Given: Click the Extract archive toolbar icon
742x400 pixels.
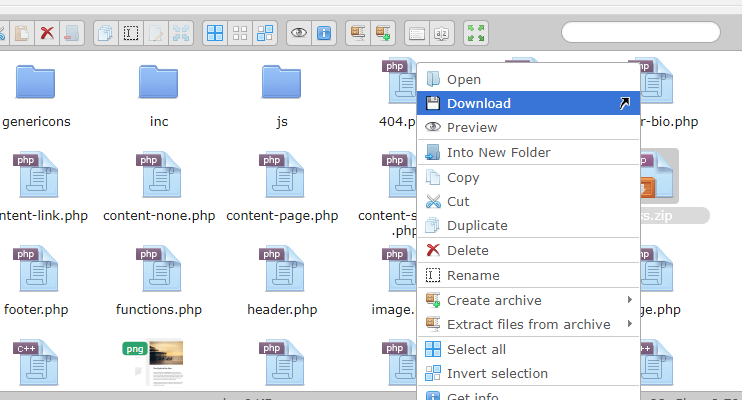Looking at the screenshot, I should [358, 33].
